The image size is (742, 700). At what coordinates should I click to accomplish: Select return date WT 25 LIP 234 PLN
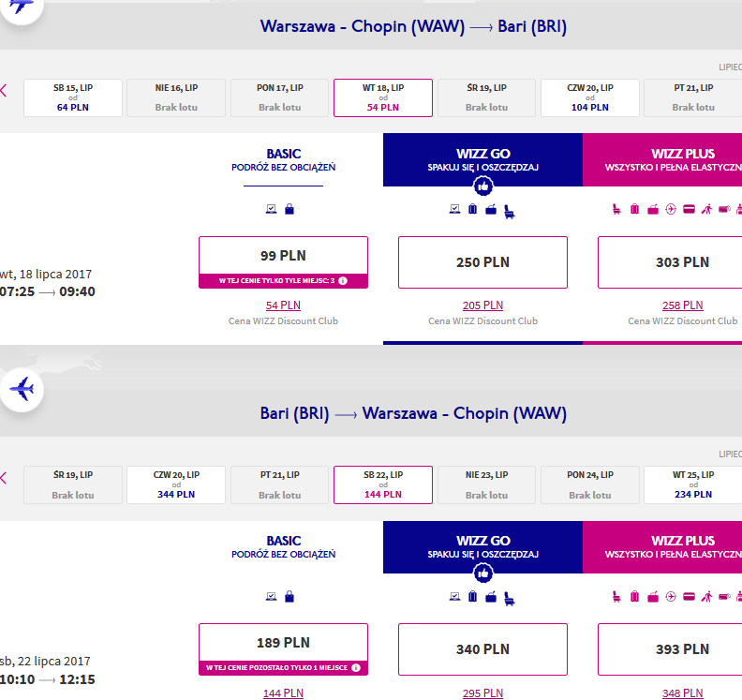[693, 485]
